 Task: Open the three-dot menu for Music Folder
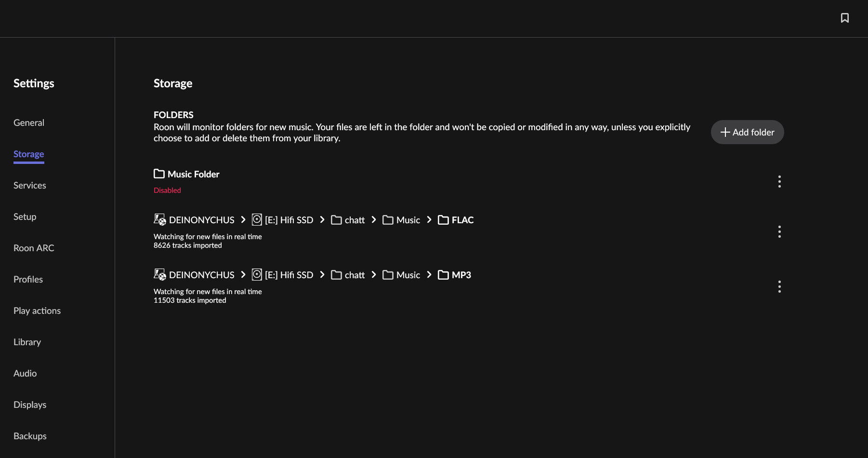pos(779,181)
